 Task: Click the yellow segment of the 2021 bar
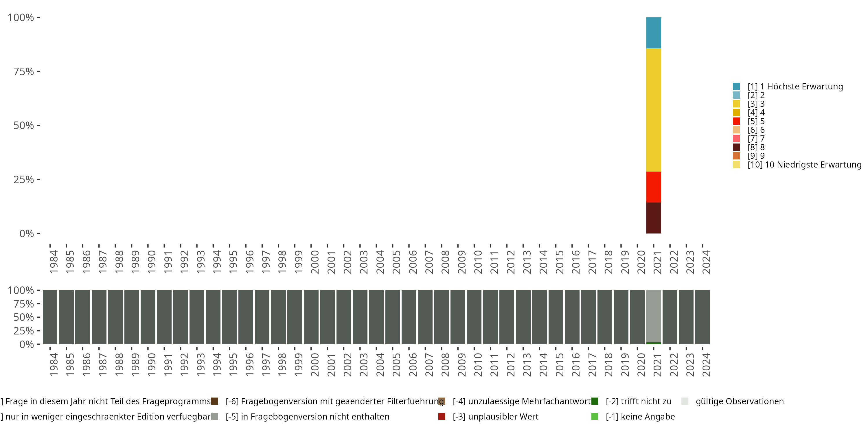653,110
